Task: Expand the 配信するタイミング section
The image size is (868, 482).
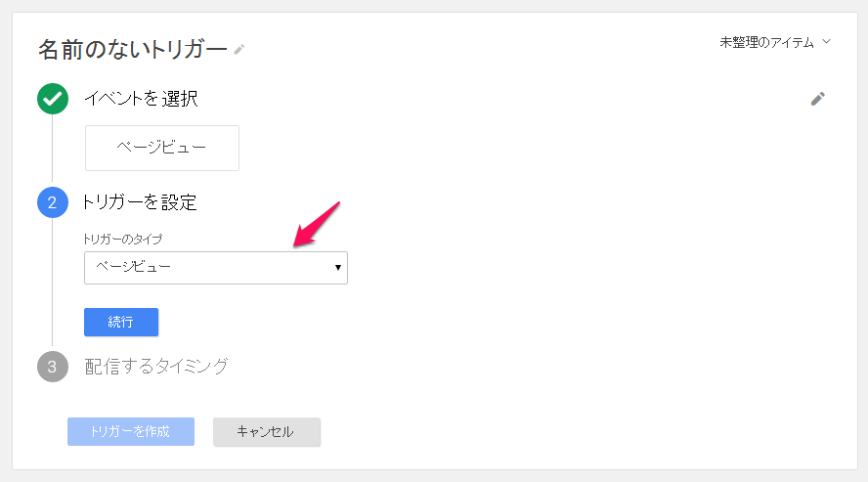Action: click(156, 367)
